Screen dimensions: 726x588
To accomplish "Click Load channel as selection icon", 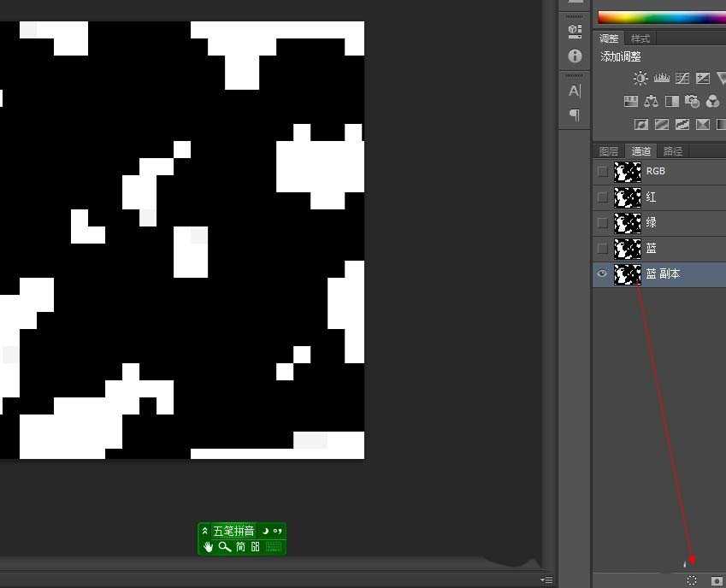I will [x=692, y=580].
